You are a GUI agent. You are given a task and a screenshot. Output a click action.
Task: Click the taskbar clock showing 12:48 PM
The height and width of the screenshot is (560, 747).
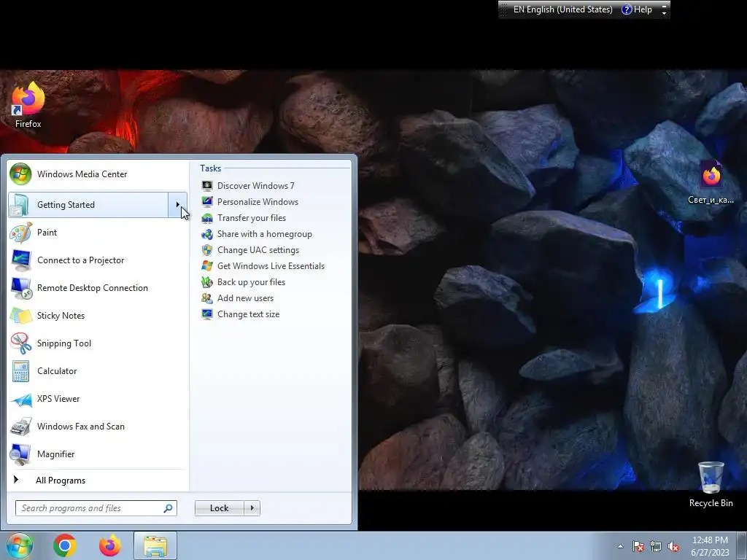[710, 546]
